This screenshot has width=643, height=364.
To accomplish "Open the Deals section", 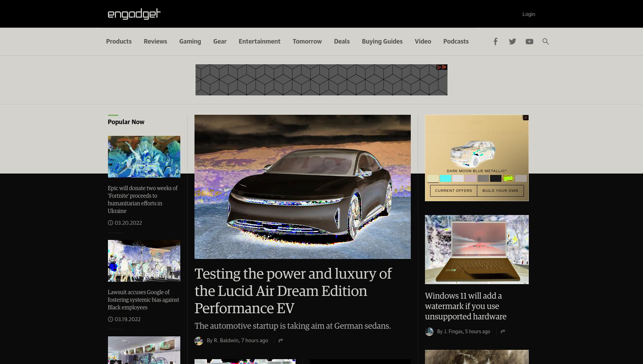I will click(342, 41).
